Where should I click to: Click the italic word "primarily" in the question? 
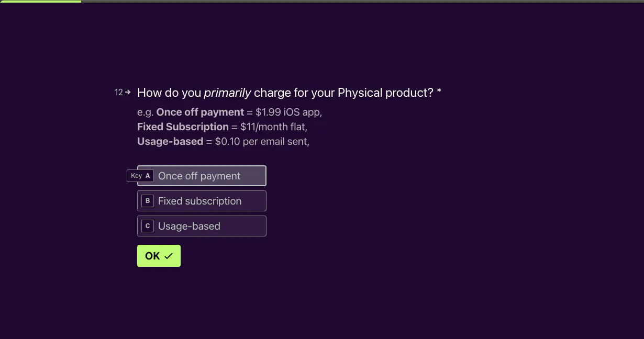pos(227,93)
